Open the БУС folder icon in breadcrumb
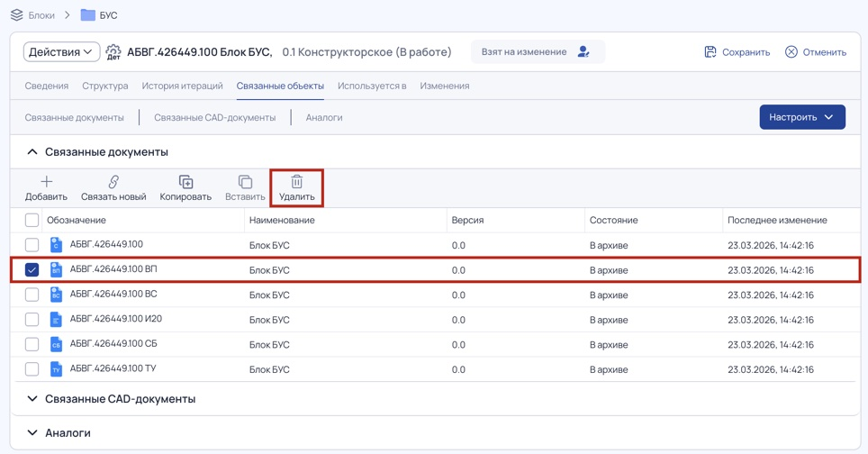868x454 pixels. coord(87,15)
